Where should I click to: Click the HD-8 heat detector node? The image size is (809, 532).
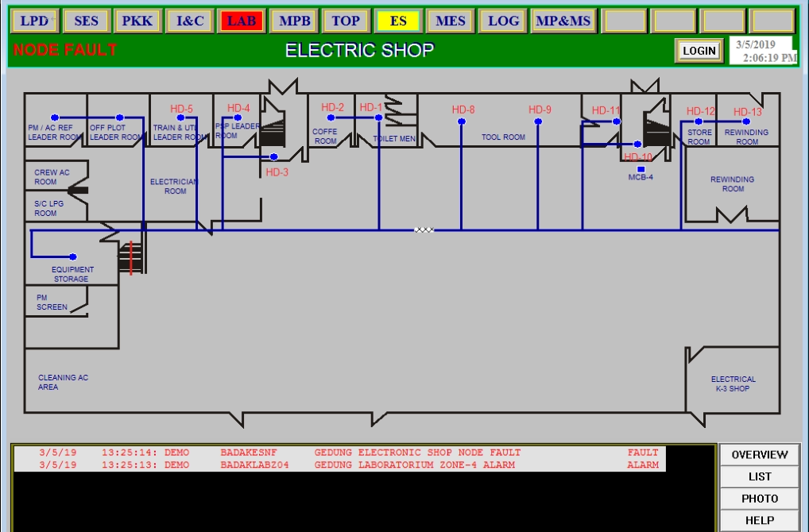[x=462, y=121]
